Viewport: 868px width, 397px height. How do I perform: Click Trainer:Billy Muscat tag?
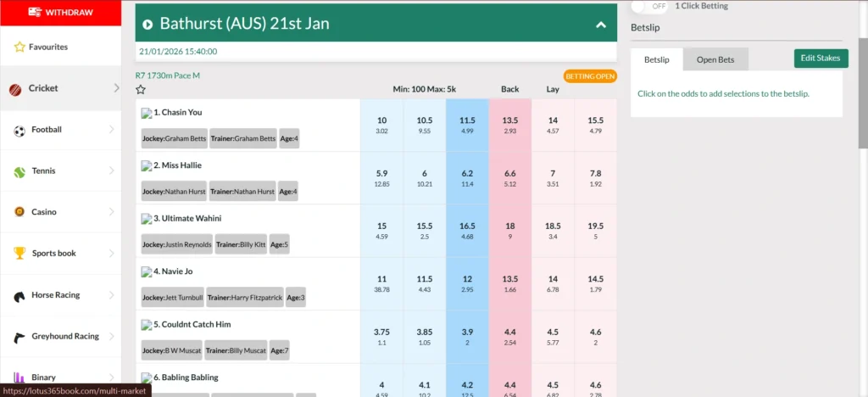(x=236, y=350)
